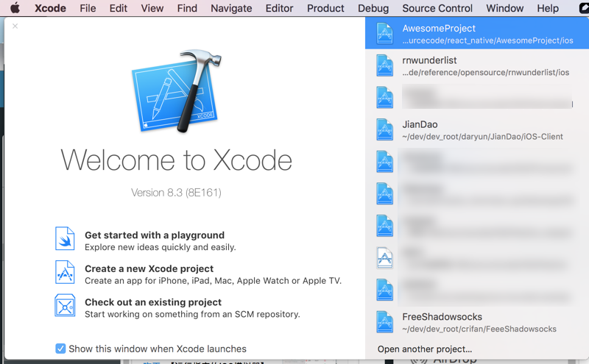Image resolution: width=589 pixels, height=364 pixels.
Task: Open the Editor menu
Action: coord(280,8)
